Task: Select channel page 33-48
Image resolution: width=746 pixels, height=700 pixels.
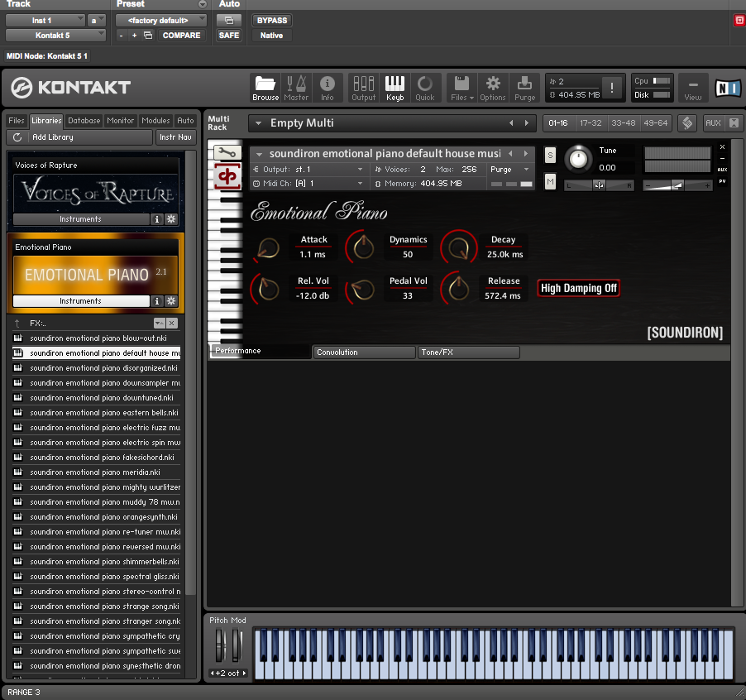Action: 624,122
